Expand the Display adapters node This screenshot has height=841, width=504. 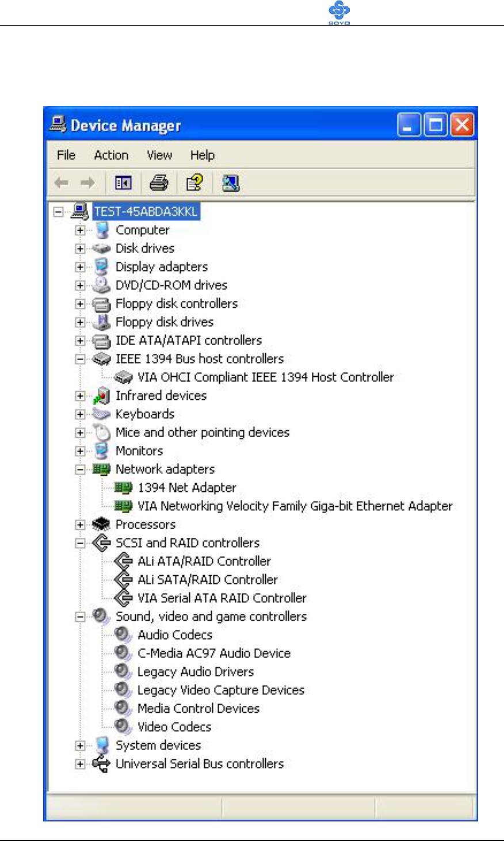point(80,267)
